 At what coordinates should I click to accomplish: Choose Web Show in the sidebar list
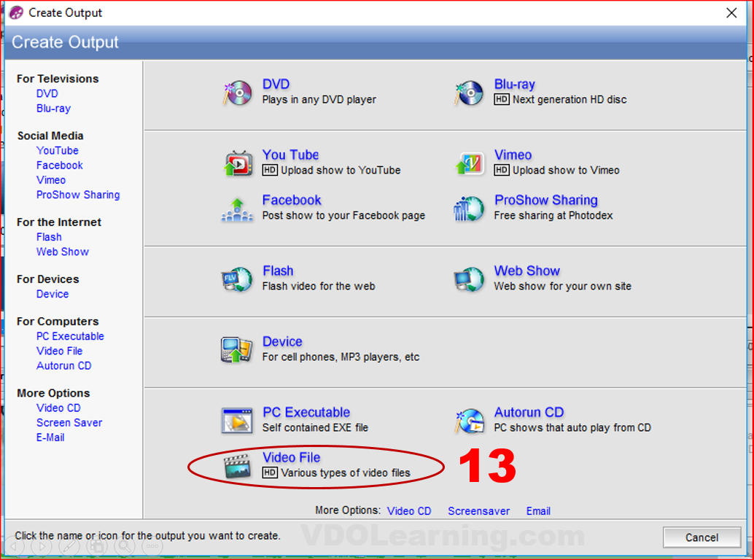(x=63, y=252)
